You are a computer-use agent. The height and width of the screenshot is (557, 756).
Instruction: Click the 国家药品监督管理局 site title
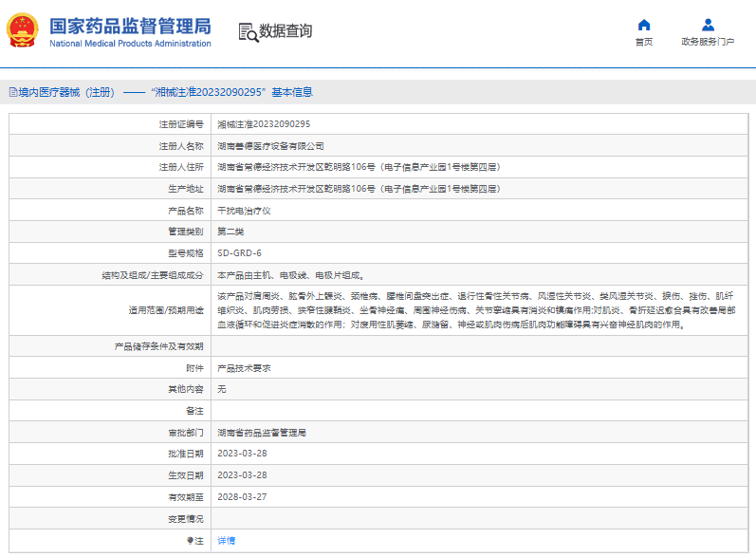(x=130, y=26)
